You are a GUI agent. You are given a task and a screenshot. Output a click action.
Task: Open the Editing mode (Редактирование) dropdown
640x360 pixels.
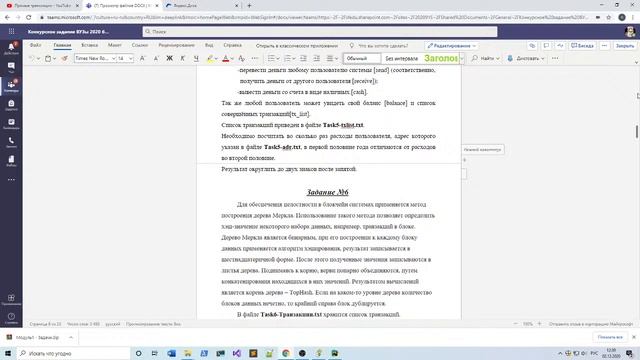(x=451, y=46)
